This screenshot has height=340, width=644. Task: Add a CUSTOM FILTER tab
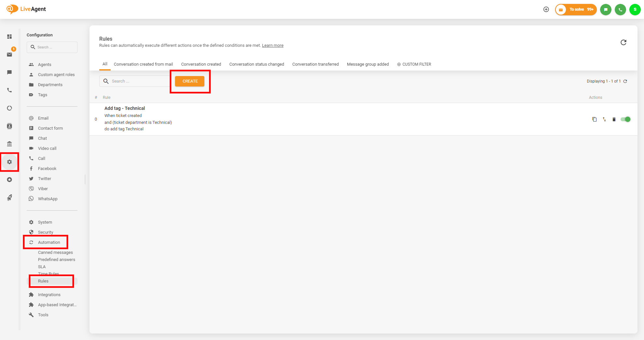pyautogui.click(x=414, y=64)
